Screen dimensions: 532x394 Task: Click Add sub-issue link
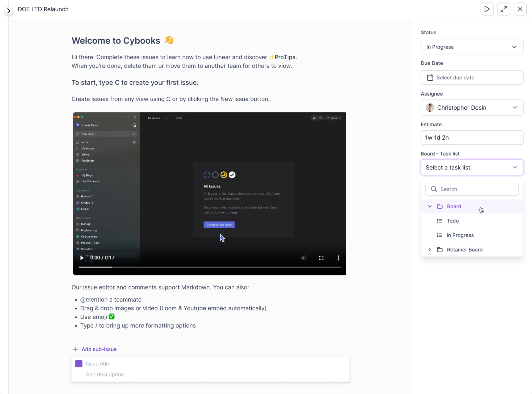99,349
